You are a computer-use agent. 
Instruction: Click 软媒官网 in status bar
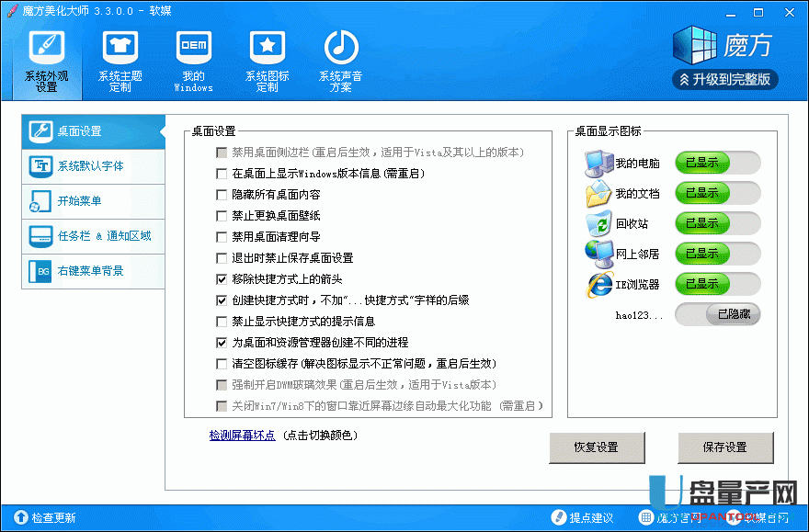point(758,517)
